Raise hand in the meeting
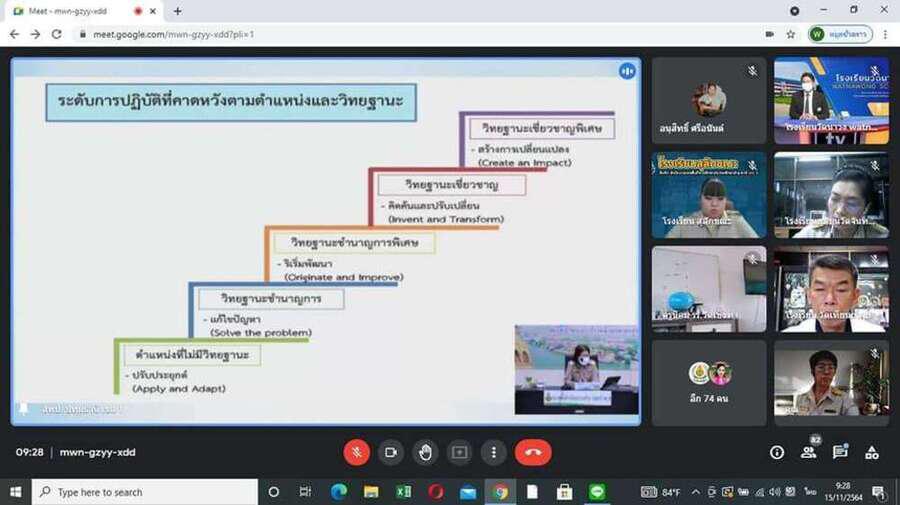 (425, 452)
